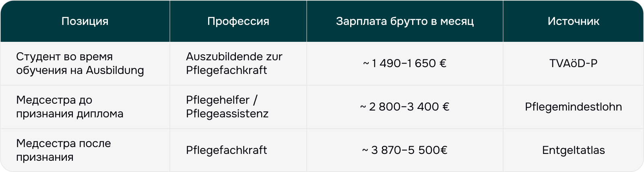The image size is (644, 172).
Task: Click the word 'Auszubildende' in profession column
Action: 223,57
